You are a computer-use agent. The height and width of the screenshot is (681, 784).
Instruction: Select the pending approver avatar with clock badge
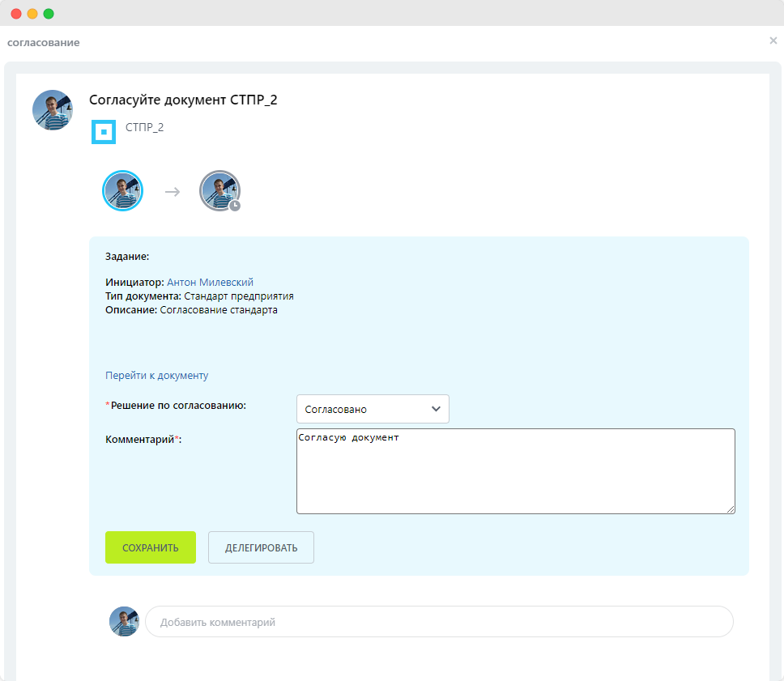click(220, 190)
